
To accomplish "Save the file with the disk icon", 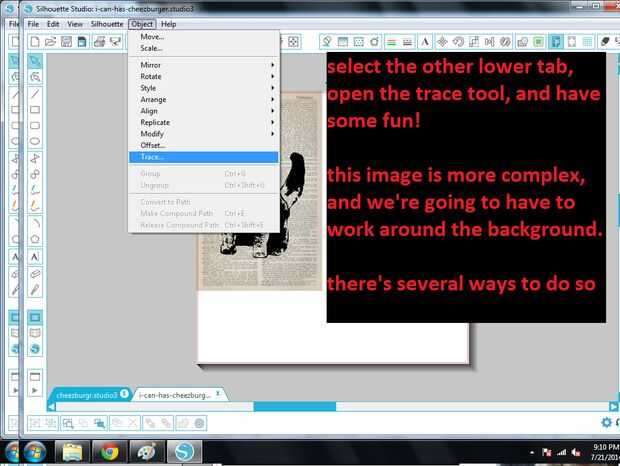I will 66,42.
